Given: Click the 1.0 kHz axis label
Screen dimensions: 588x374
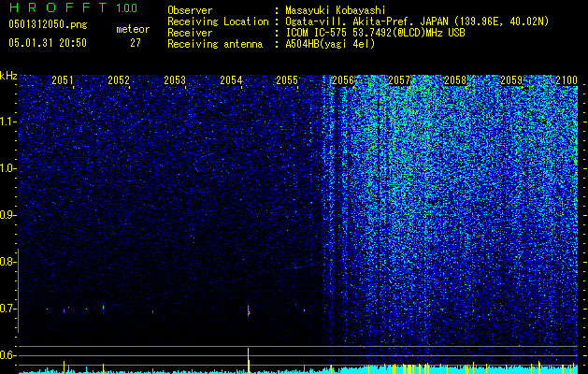Looking at the screenshot, I should pos(7,168).
